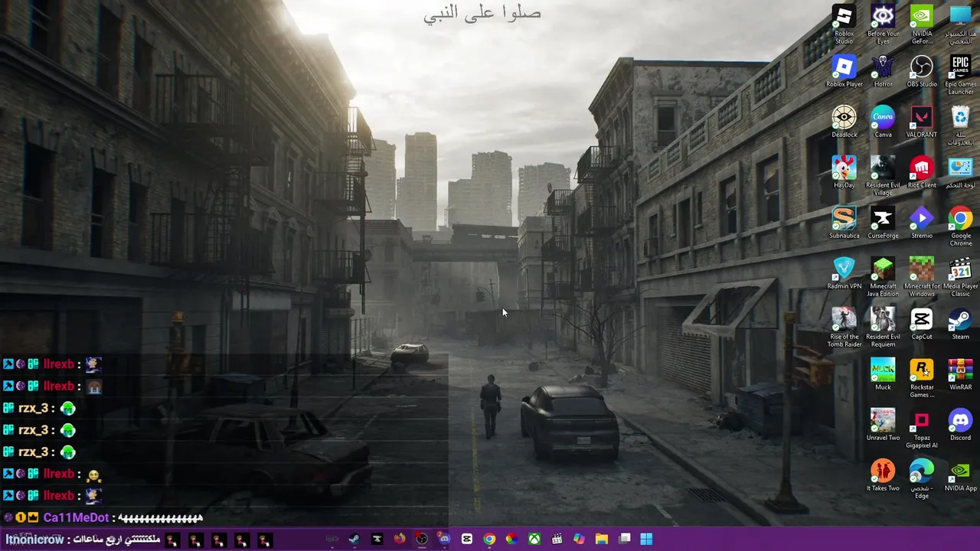Launch Before Your Eyes from the desktop
Viewport: 980px width, 551px height.
pyautogui.click(x=883, y=24)
